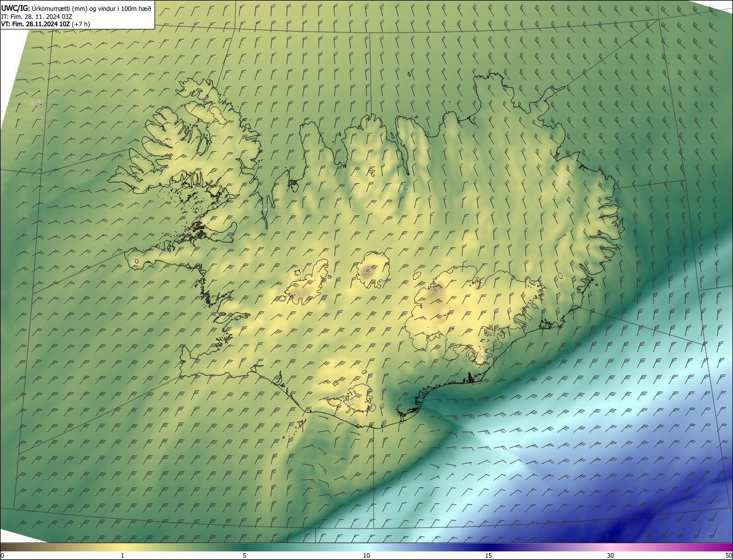The height and width of the screenshot is (560, 733).
Task: Click the 0.7 value label on Langjökull glacier
Action: point(298,294)
